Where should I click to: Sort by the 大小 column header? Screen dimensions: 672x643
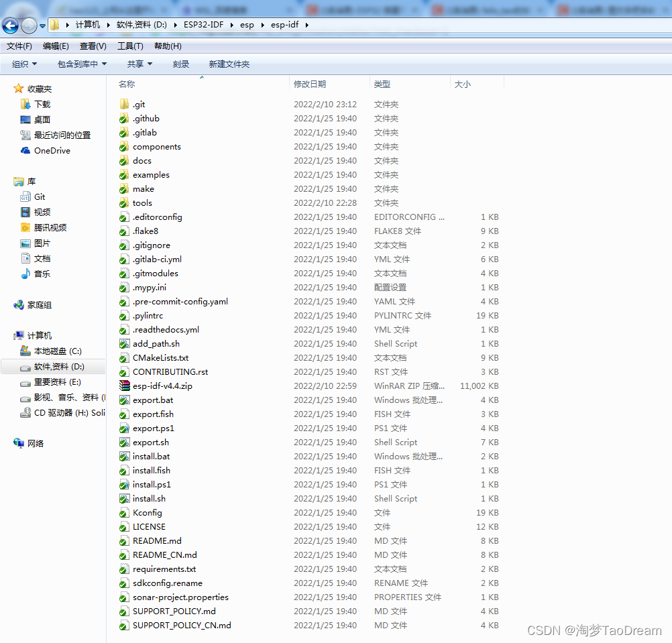point(463,84)
